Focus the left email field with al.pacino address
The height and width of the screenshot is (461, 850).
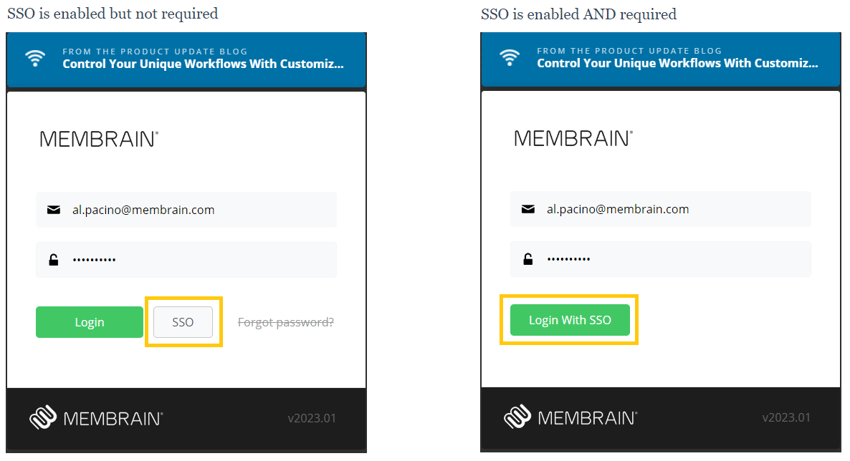click(x=186, y=210)
